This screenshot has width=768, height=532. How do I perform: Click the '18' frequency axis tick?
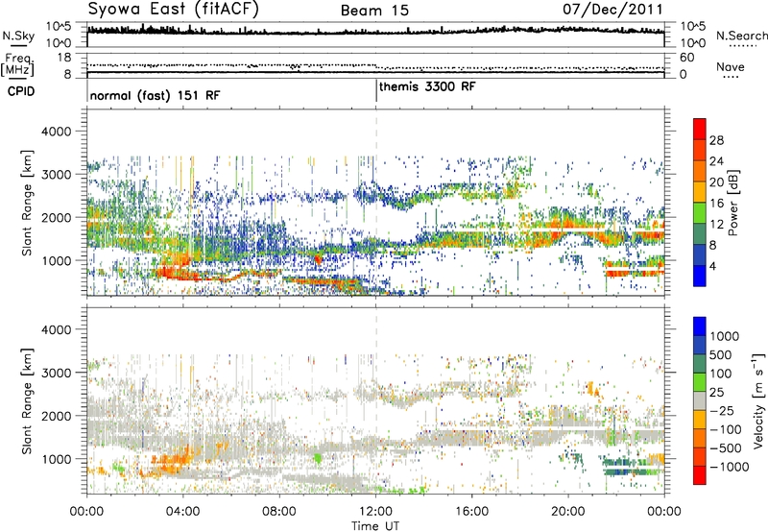click(x=64, y=58)
